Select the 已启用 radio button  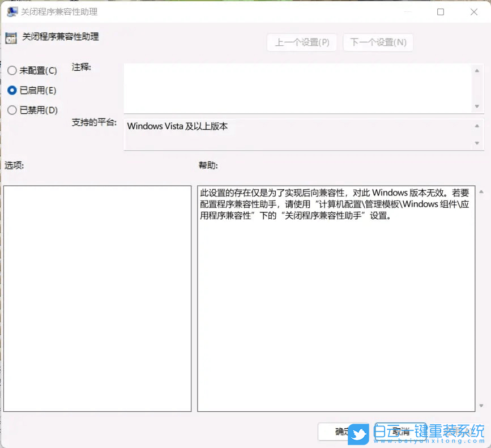pyautogui.click(x=11, y=90)
